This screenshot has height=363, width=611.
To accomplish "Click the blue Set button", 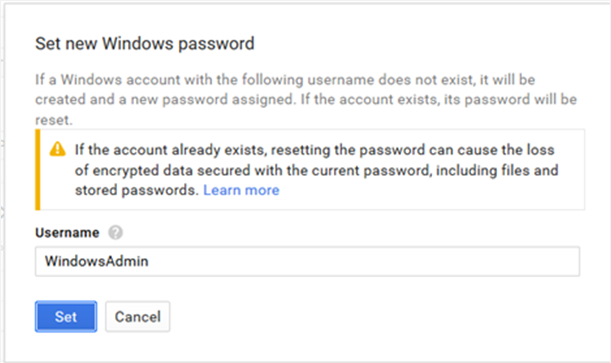I will 66,316.
